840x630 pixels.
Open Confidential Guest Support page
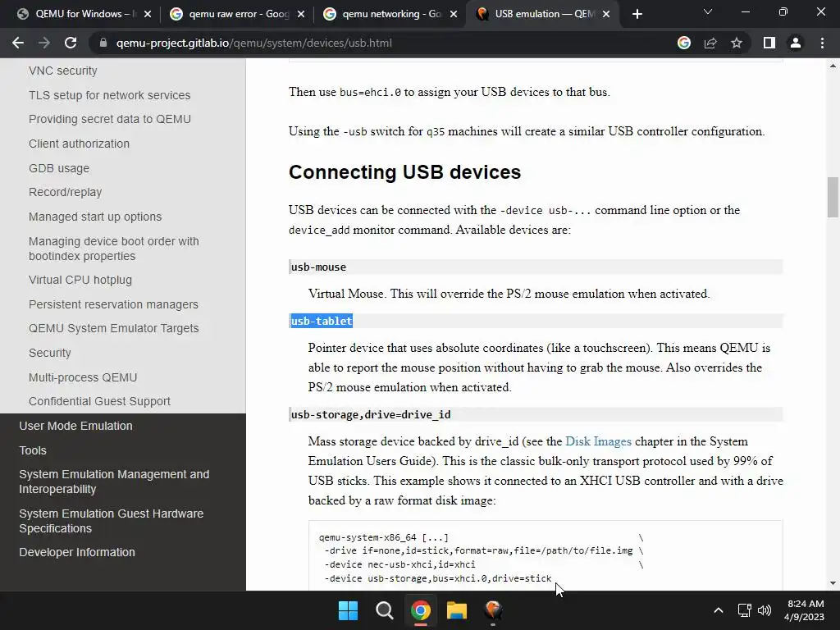point(99,401)
